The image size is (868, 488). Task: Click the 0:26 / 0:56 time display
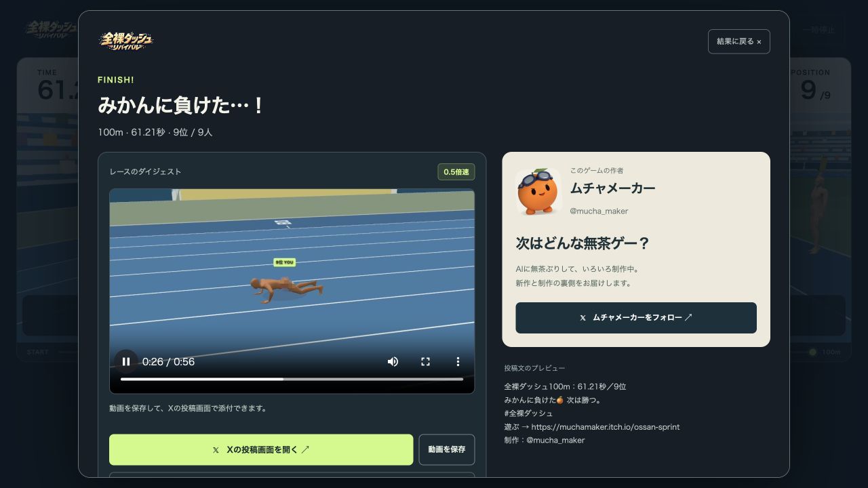point(168,362)
